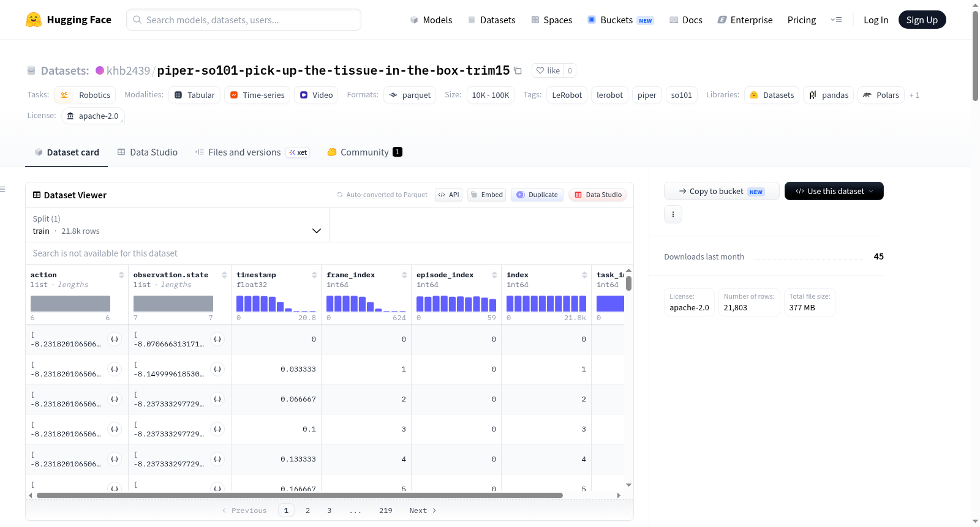Image resolution: width=980 pixels, height=527 pixels.
Task: Click the Sign Up button
Action: click(922, 20)
